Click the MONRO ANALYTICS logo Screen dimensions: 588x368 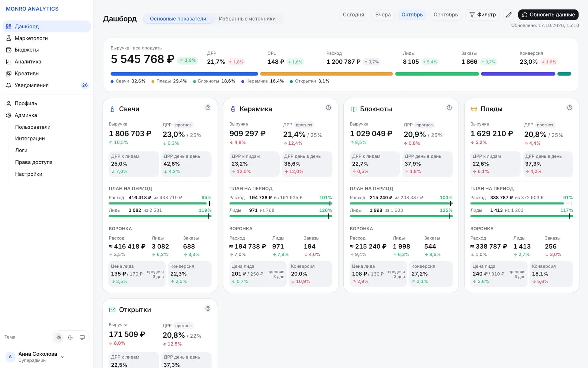(32, 9)
